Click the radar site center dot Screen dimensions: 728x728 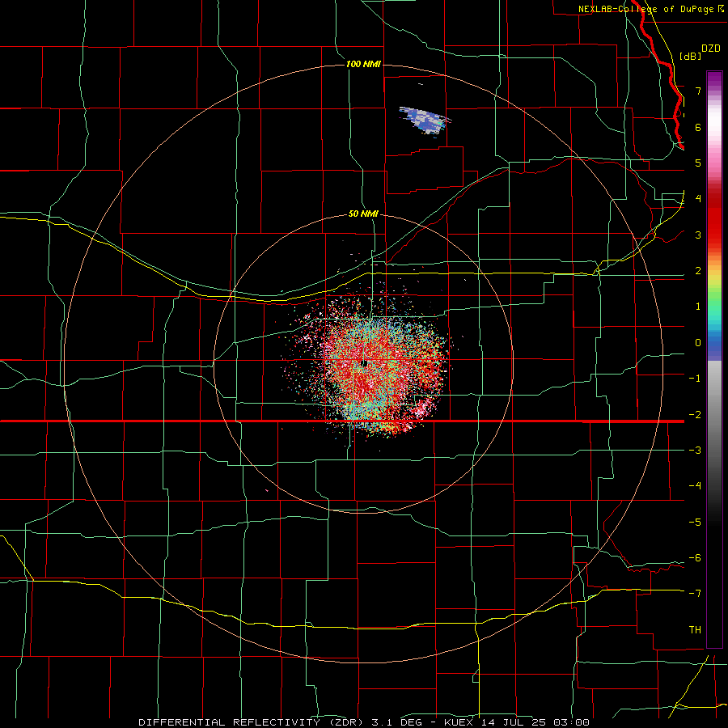pyautogui.click(x=365, y=363)
